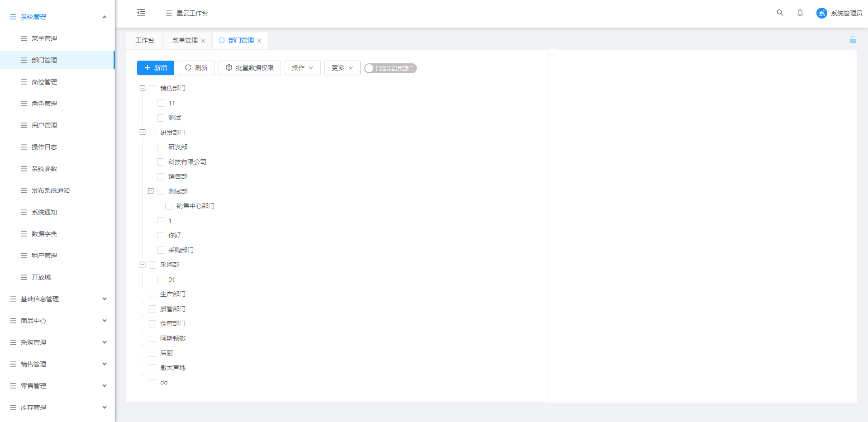
Task: Collapse the 采购部 tree node
Action: pyautogui.click(x=143, y=265)
